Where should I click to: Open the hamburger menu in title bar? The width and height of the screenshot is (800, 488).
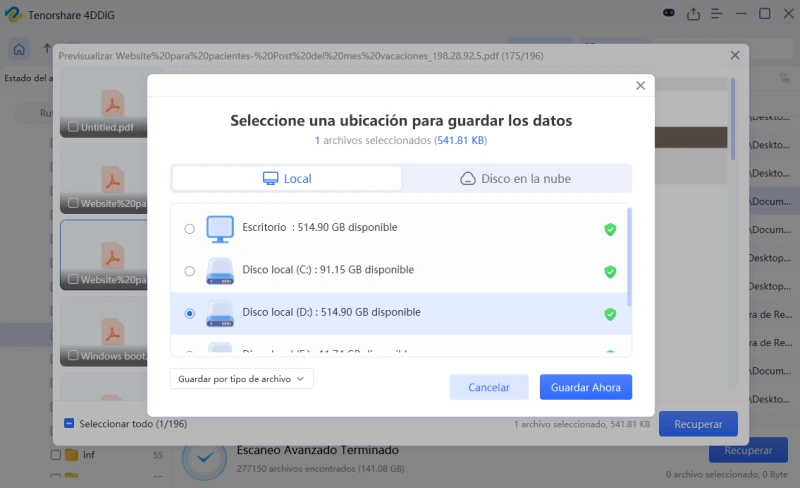coord(717,14)
